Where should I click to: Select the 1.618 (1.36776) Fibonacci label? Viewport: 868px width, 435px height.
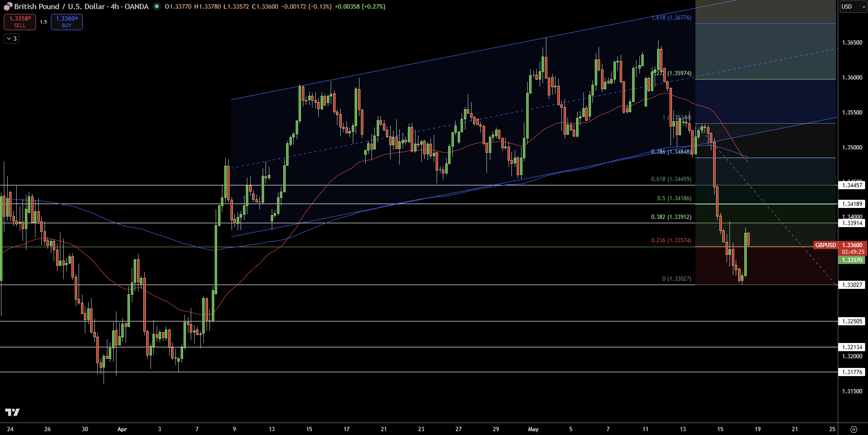(671, 18)
